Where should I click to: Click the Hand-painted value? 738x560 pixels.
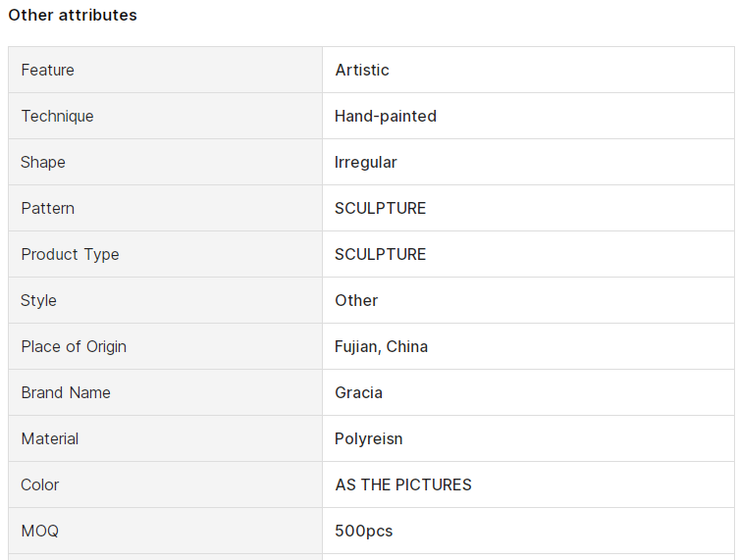(x=386, y=116)
